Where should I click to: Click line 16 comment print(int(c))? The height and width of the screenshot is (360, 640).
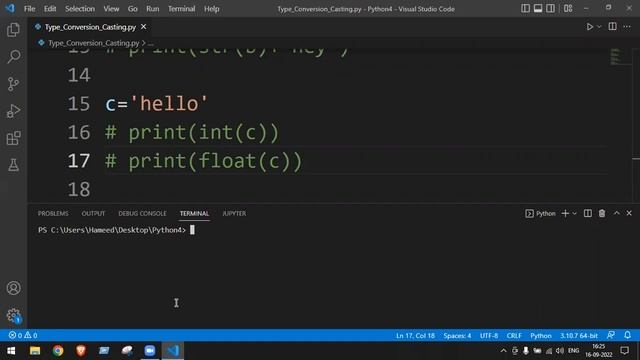[192, 133]
